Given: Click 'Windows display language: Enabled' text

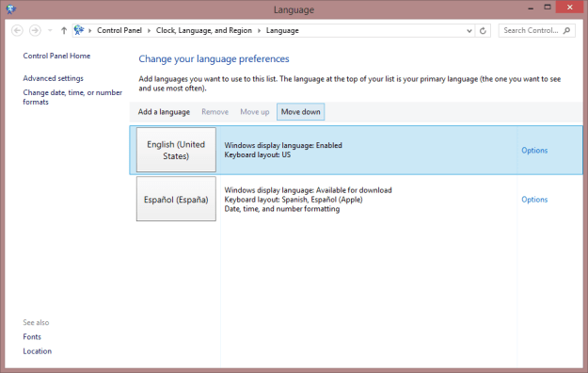Looking at the screenshot, I should [x=283, y=145].
